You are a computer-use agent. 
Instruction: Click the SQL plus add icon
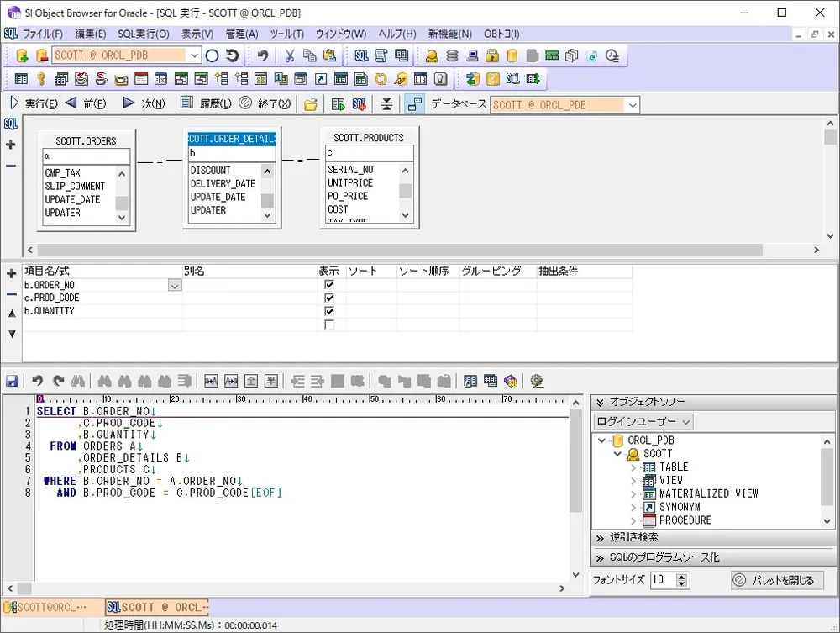pos(360,104)
